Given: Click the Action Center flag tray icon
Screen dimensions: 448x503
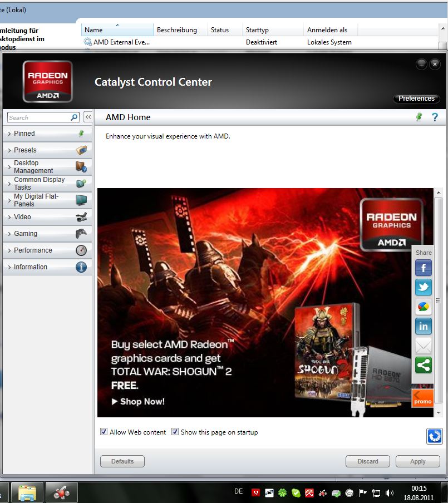Looking at the screenshot, I should coord(363,493).
